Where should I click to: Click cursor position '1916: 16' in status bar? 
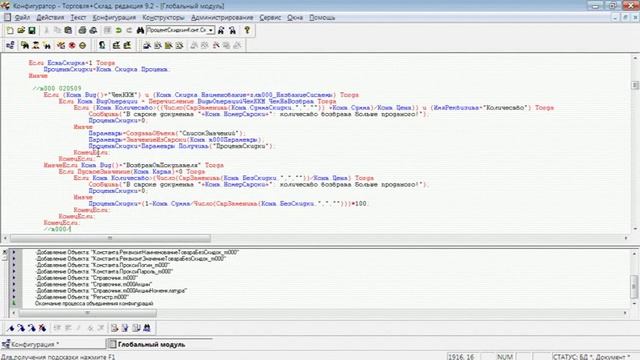point(462,357)
